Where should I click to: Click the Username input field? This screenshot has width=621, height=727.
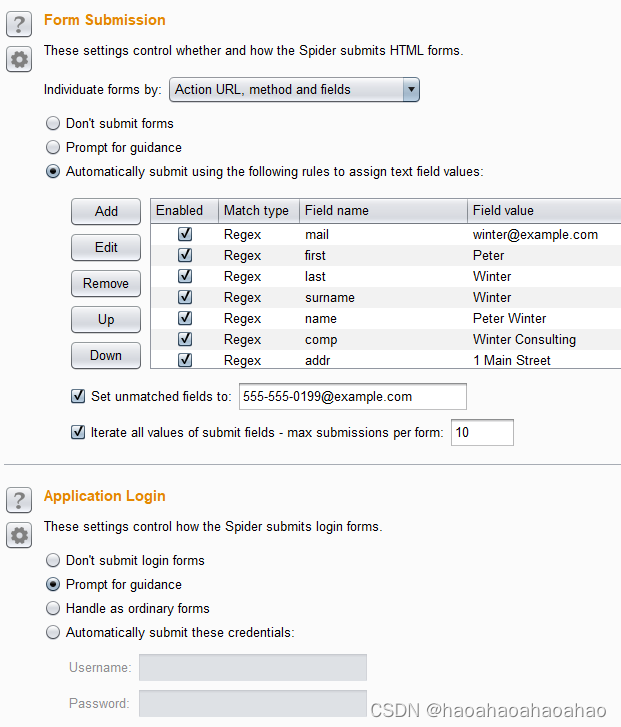point(253,668)
